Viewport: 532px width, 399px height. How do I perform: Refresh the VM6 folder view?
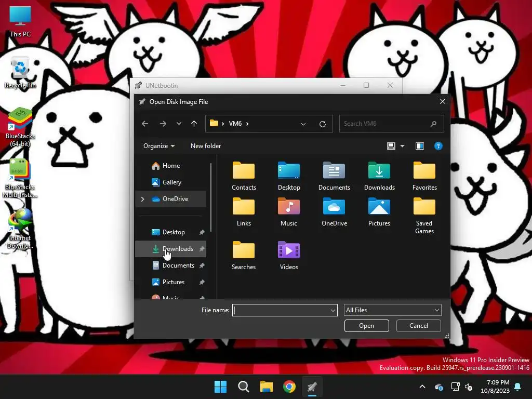(x=323, y=124)
